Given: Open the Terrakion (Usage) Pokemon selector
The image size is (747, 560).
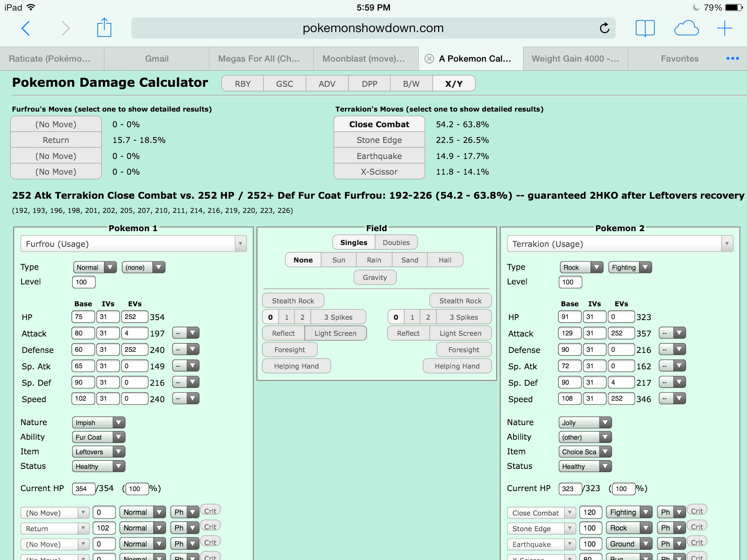Looking at the screenshot, I should 620,244.
